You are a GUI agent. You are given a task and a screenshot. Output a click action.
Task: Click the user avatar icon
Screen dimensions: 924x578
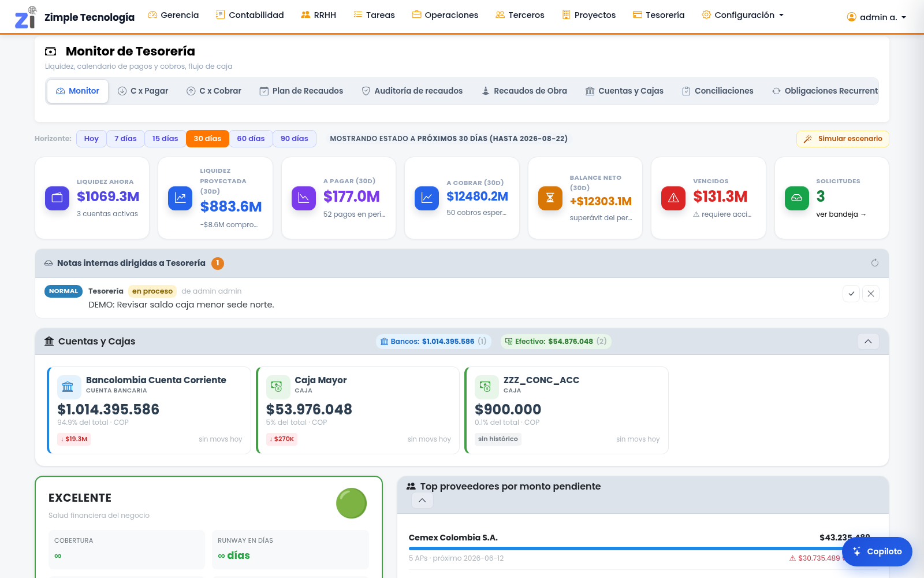pos(851,17)
